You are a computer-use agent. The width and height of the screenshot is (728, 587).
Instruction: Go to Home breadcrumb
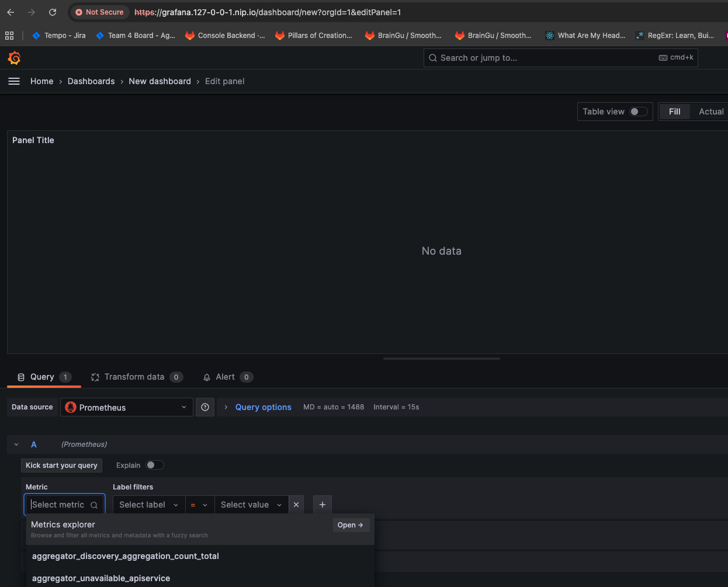(x=42, y=81)
